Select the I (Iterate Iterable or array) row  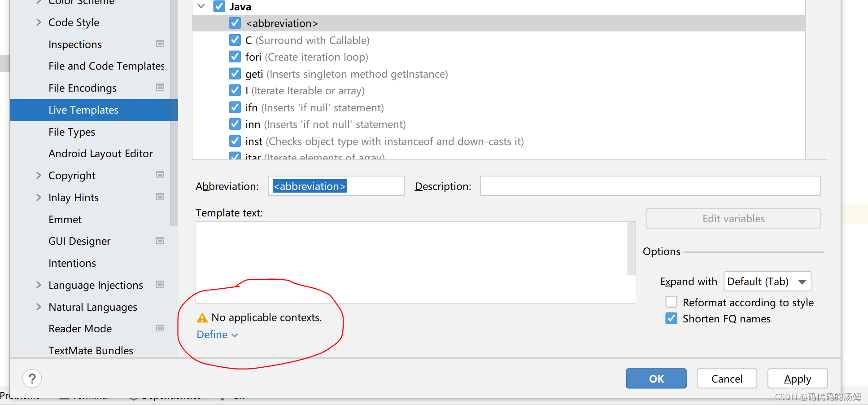499,91
